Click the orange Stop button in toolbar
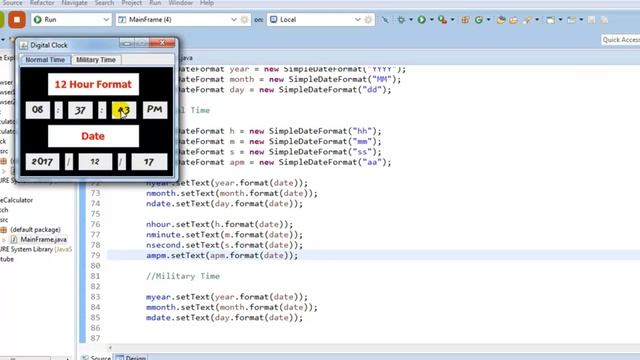 [x=17, y=20]
